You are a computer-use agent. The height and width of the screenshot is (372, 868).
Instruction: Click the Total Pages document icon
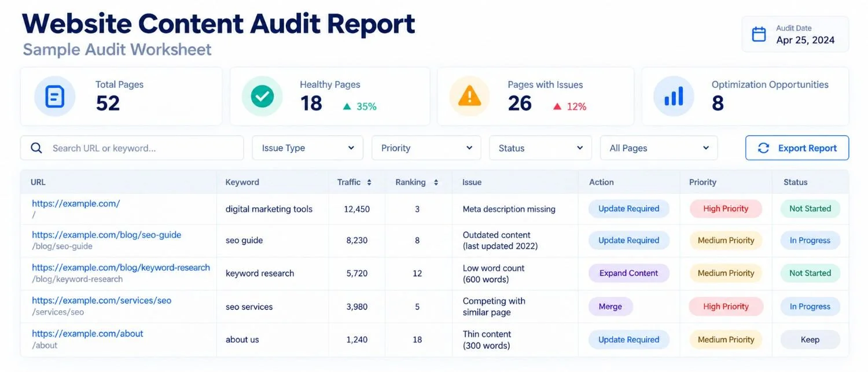54,97
